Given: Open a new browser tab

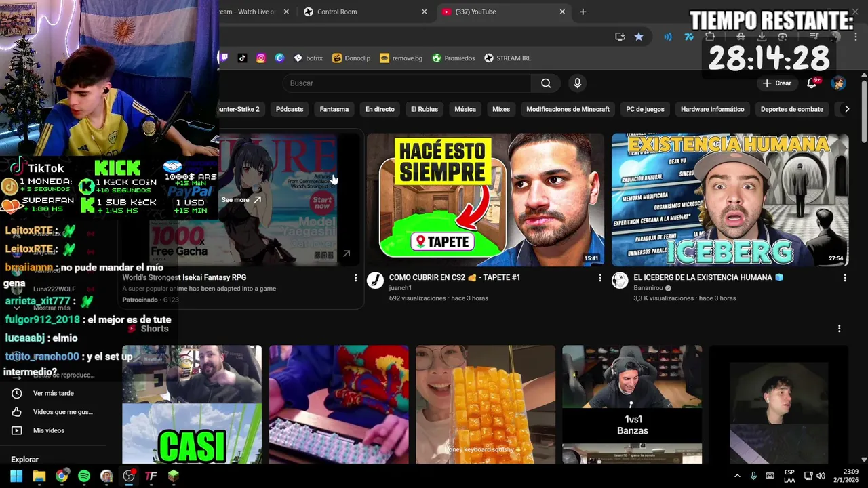Looking at the screenshot, I should (x=583, y=12).
